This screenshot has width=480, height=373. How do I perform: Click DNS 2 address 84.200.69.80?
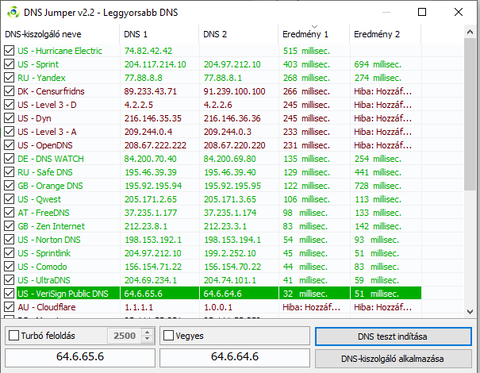tap(230, 159)
